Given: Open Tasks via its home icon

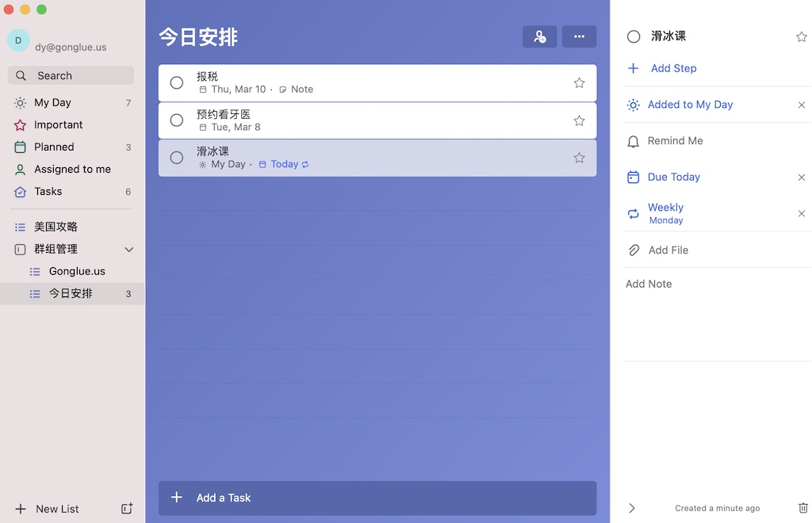Looking at the screenshot, I should [x=19, y=192].
